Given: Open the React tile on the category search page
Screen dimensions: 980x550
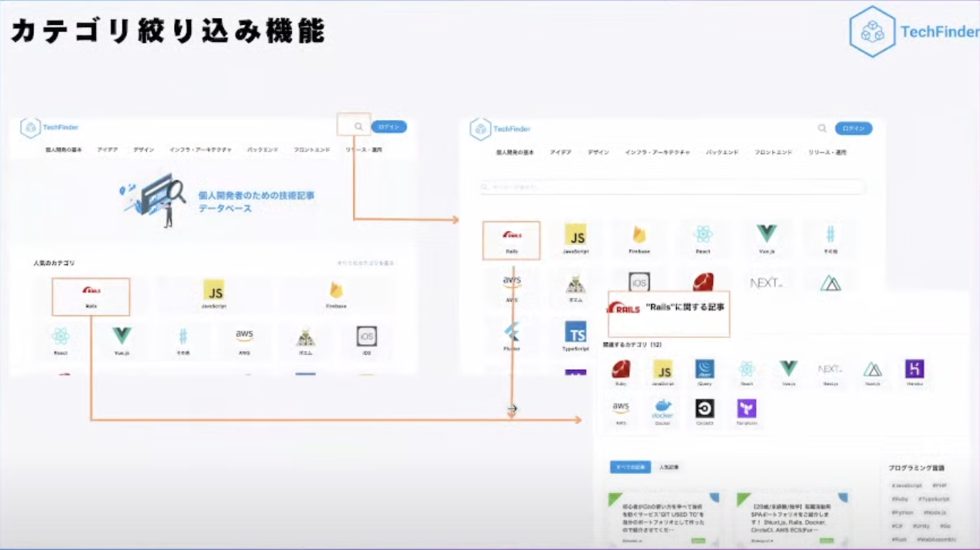Looking at the screenshot, I should pyautogui.click(x=703, y=239).
